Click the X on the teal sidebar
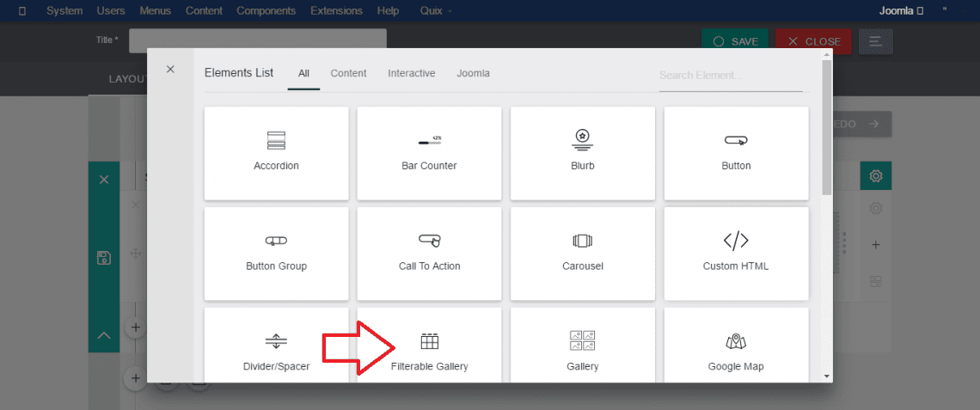 point(104,180)
